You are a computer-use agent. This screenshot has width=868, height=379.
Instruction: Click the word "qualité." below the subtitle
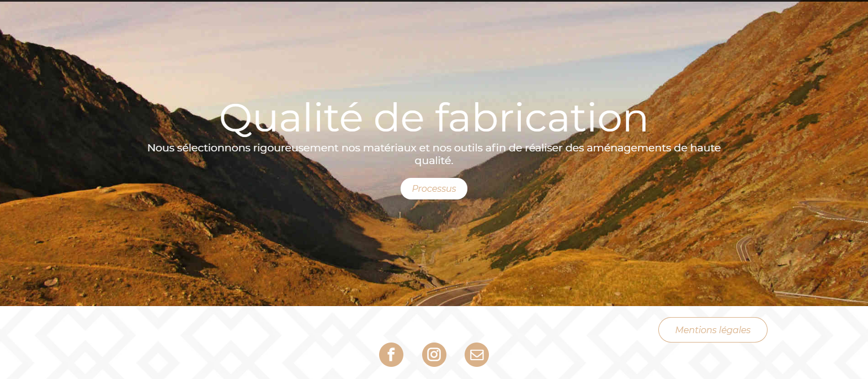434,161
